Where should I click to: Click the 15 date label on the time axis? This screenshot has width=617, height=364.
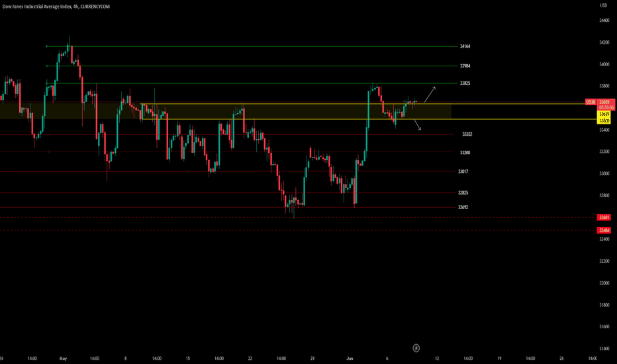point(188,359)
